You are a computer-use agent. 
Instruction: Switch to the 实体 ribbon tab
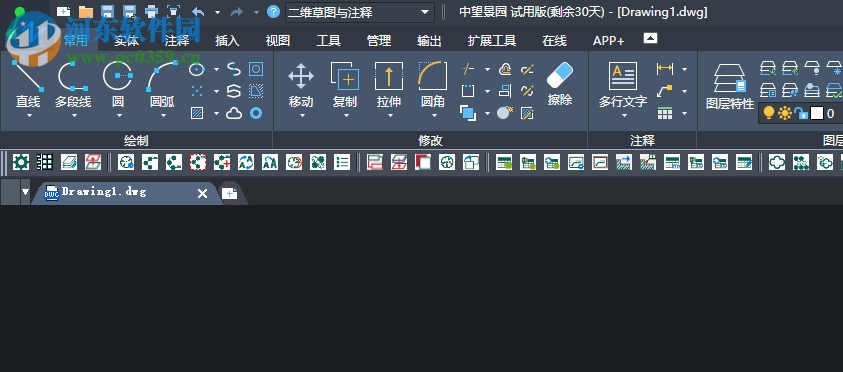127,40
